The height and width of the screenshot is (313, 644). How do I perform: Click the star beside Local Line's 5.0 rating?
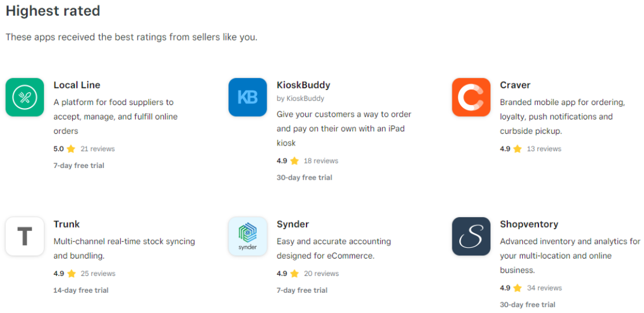71,148
